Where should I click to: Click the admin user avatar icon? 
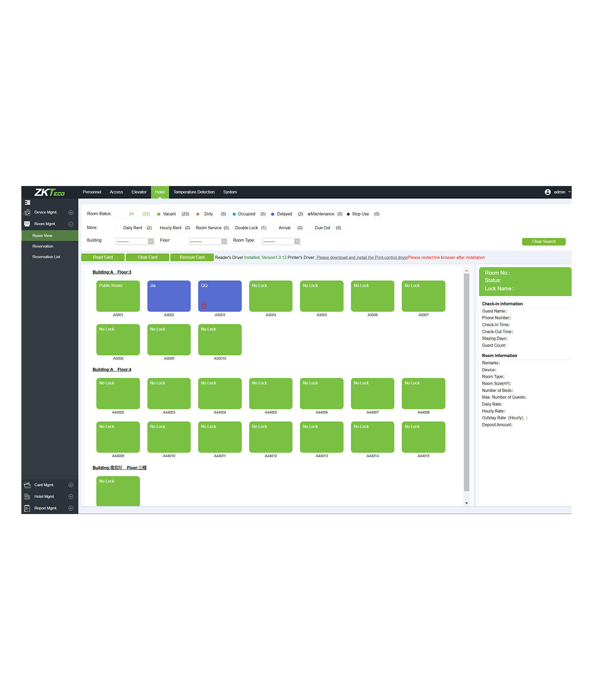547,192
